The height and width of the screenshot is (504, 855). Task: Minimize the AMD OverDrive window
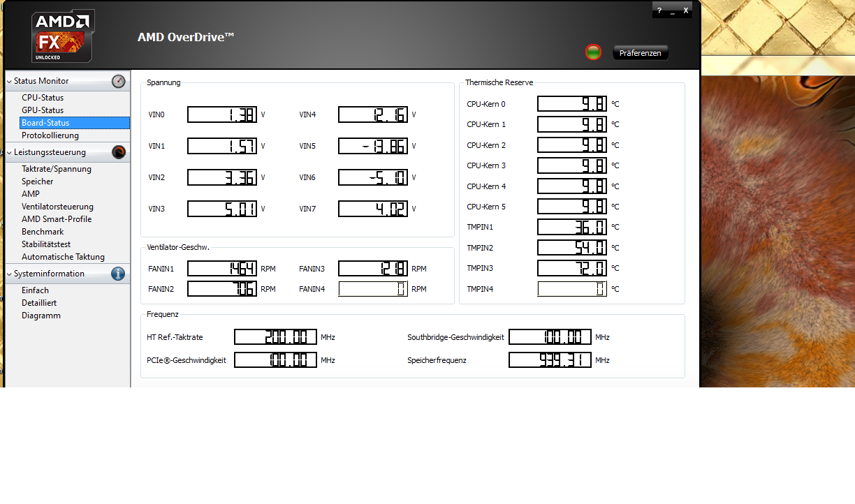[673, 10]
